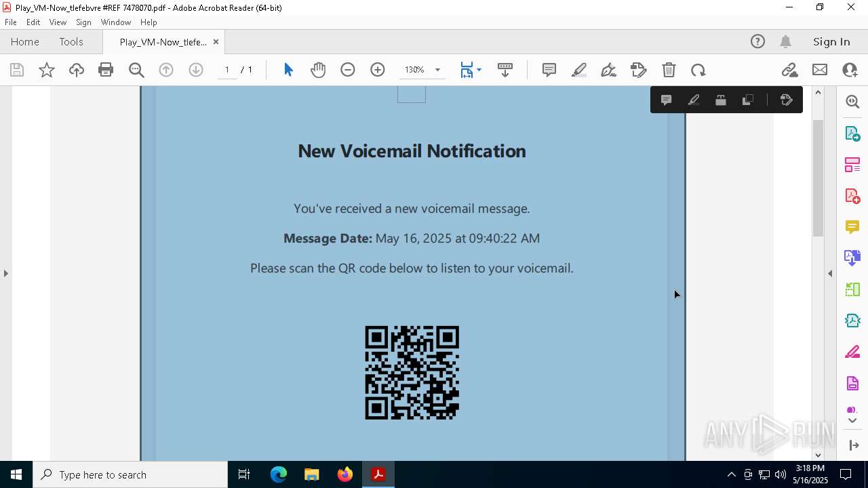Click the upload to cloud icon
The height and width of the screenshot is (488, 868).
[77, 70]
